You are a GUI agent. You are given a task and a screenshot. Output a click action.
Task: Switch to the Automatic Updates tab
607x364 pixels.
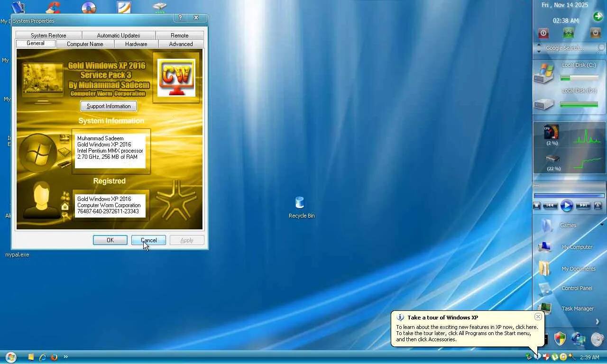coord(119,36)
